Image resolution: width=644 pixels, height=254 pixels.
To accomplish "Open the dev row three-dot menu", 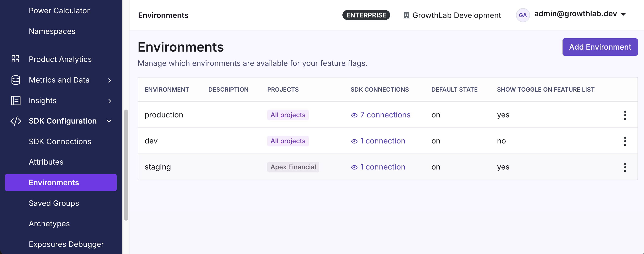I will click(x=625, y=141).
